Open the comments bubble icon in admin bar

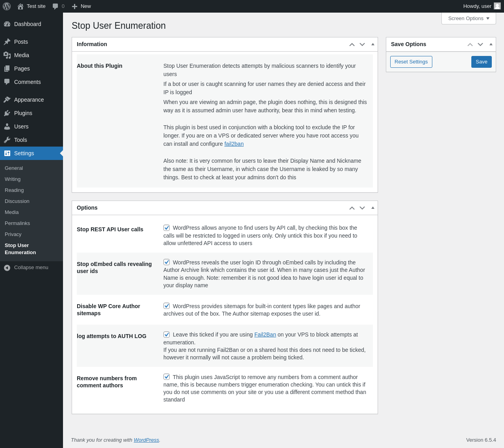coord(56,6)
